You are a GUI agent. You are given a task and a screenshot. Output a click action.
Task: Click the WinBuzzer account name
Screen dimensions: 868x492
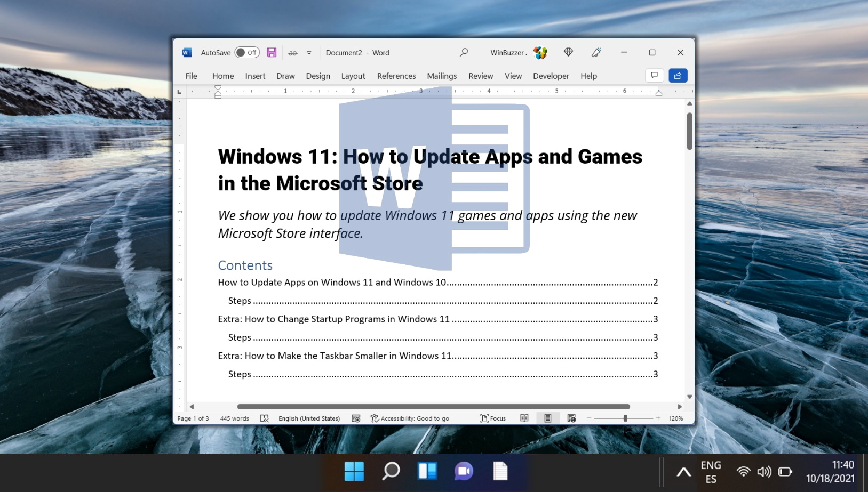pyautogui.click(x=507, y=53)
